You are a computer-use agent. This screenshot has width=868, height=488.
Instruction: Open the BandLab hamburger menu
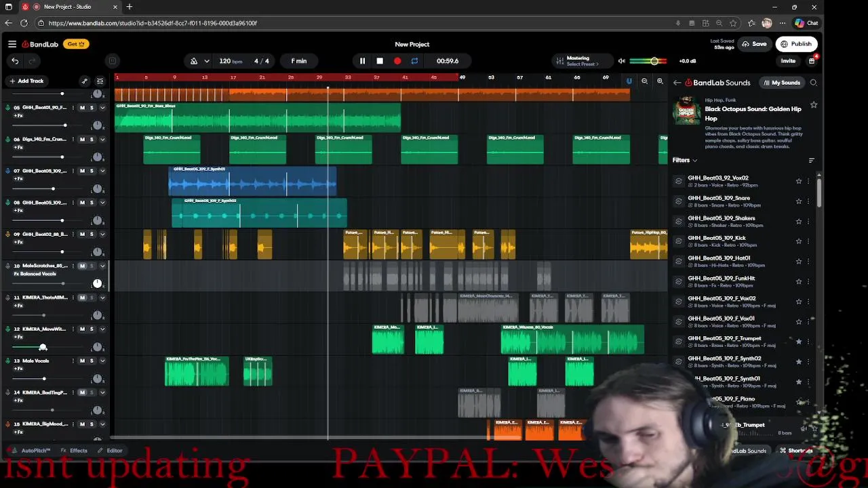(12, 44)
